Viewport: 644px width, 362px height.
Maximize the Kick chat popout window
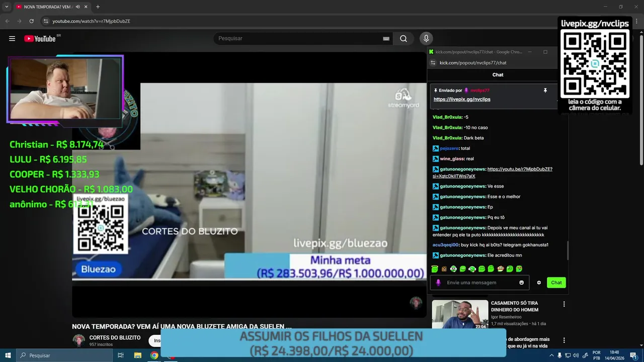coord(545,52)
